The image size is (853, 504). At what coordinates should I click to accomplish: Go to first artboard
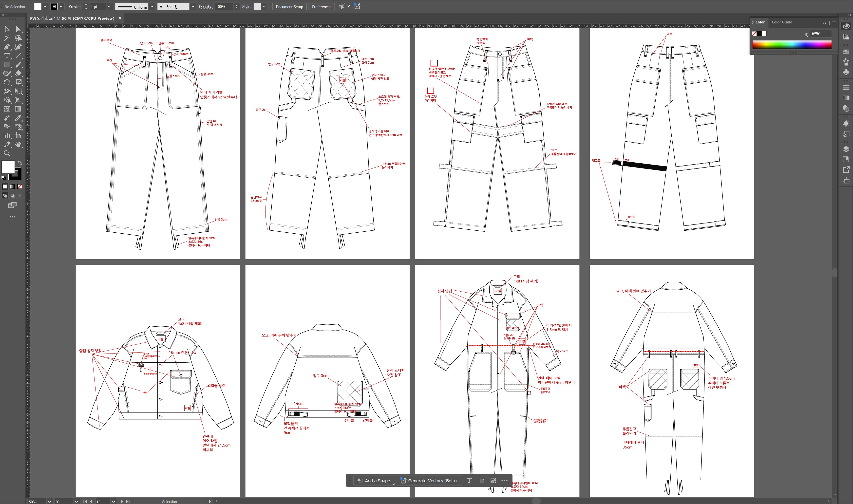[x=85, y=501]
